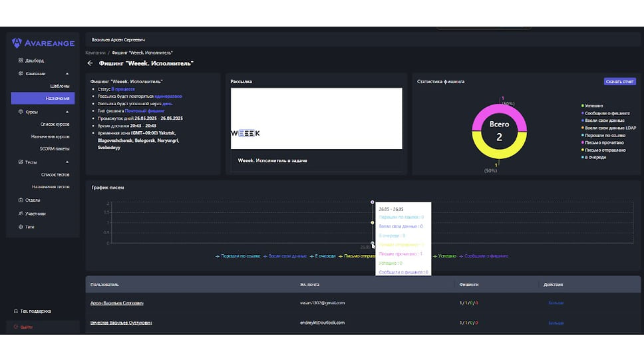Click the Avareange logo

43,43
